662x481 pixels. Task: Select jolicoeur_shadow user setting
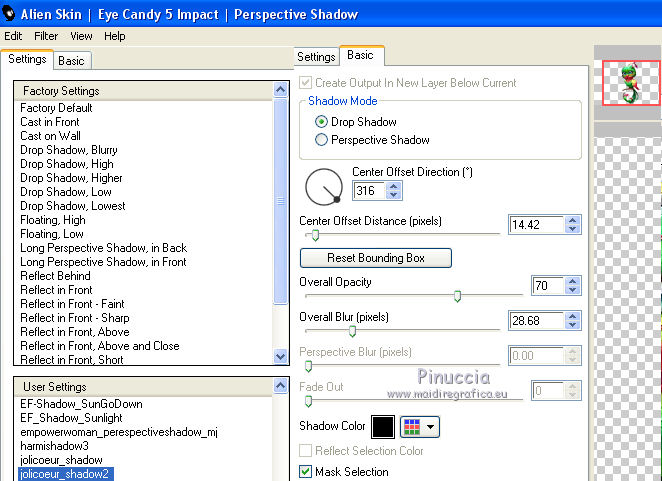tap(61, 460)
